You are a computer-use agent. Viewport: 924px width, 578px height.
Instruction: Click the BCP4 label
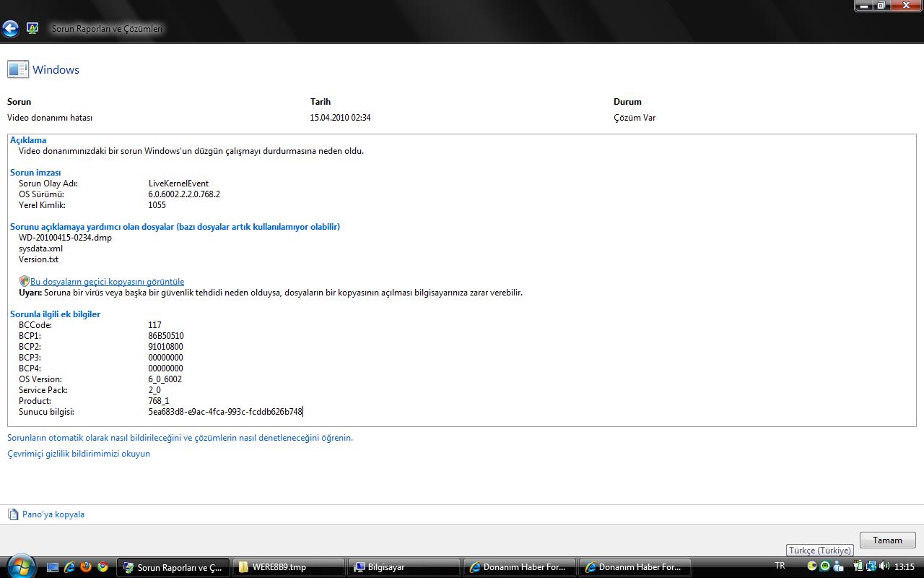(30, 368)
